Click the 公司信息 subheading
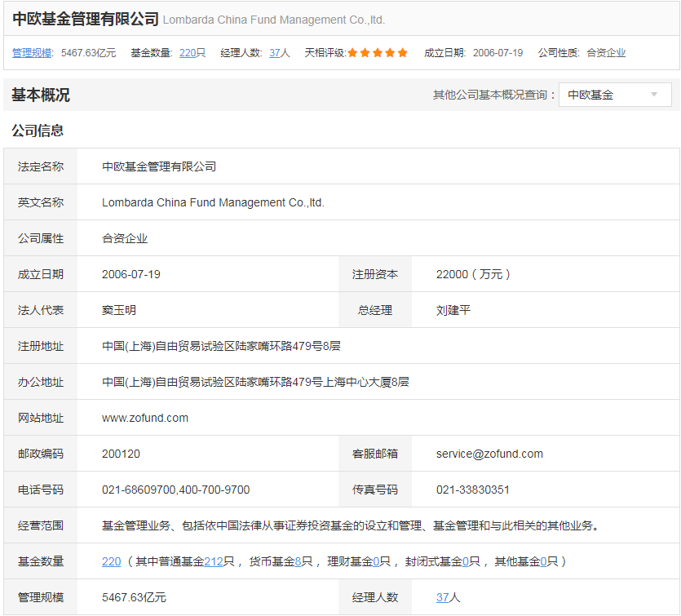 (38, 131)
